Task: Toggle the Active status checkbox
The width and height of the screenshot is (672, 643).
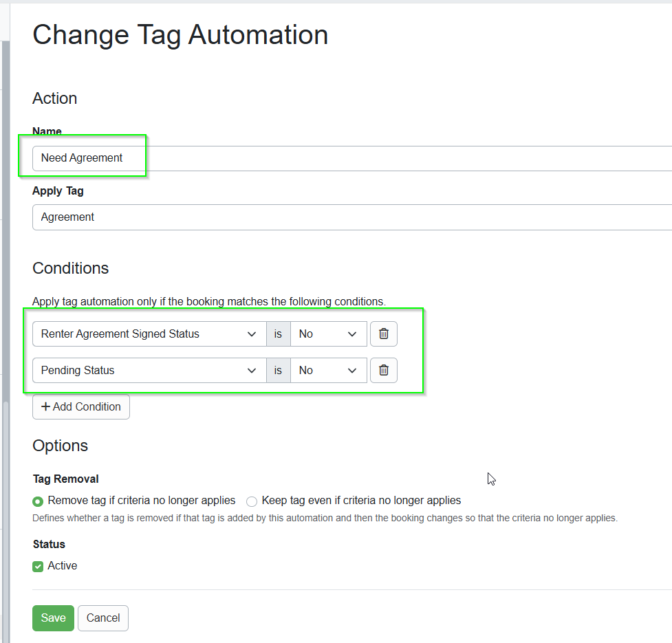Action: 39,567
